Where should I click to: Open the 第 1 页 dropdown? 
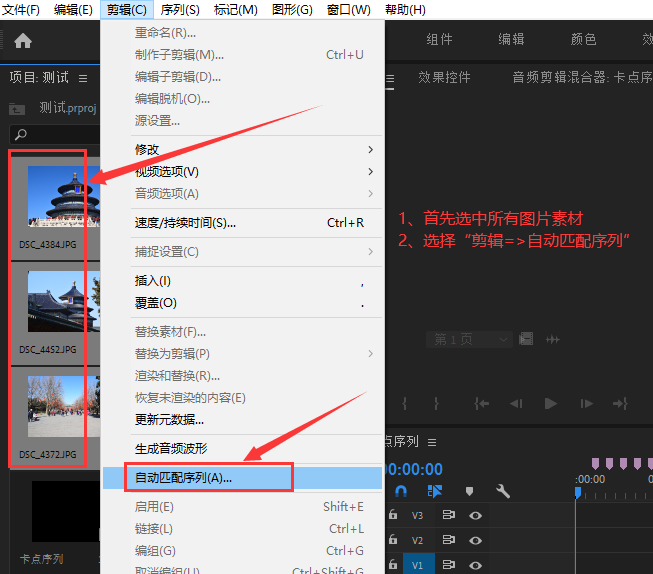[x=470, y=339]
